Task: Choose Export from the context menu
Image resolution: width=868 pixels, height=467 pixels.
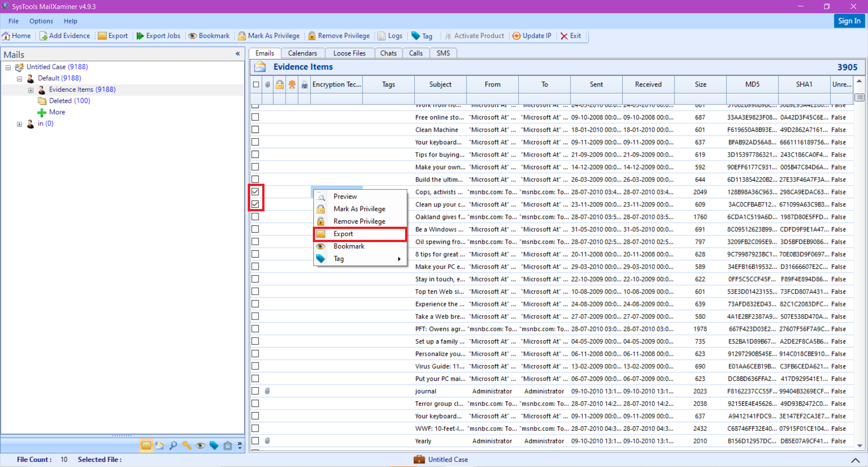Action: [x=343, y=234]
